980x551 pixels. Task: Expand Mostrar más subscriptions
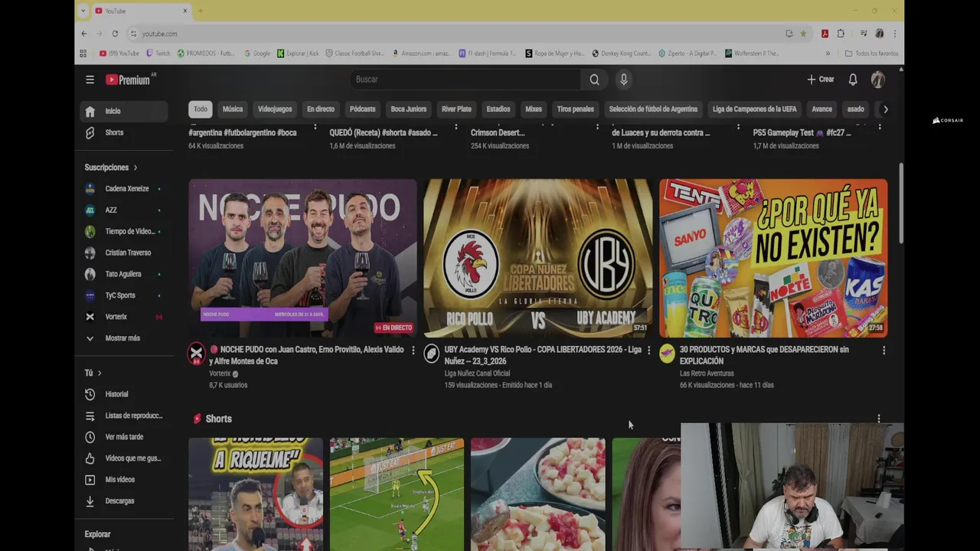point(125,338)
